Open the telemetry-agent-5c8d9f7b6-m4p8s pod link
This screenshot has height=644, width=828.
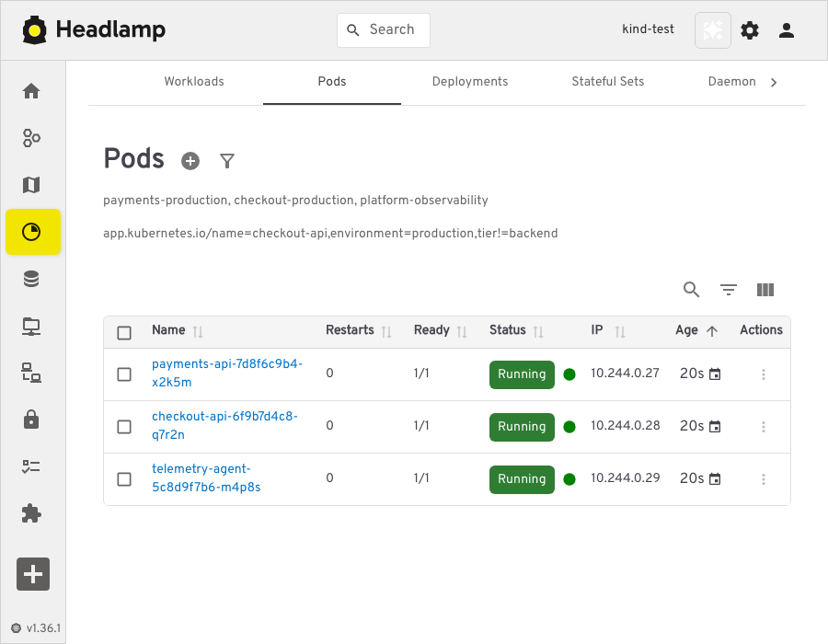tap(206, 477)
